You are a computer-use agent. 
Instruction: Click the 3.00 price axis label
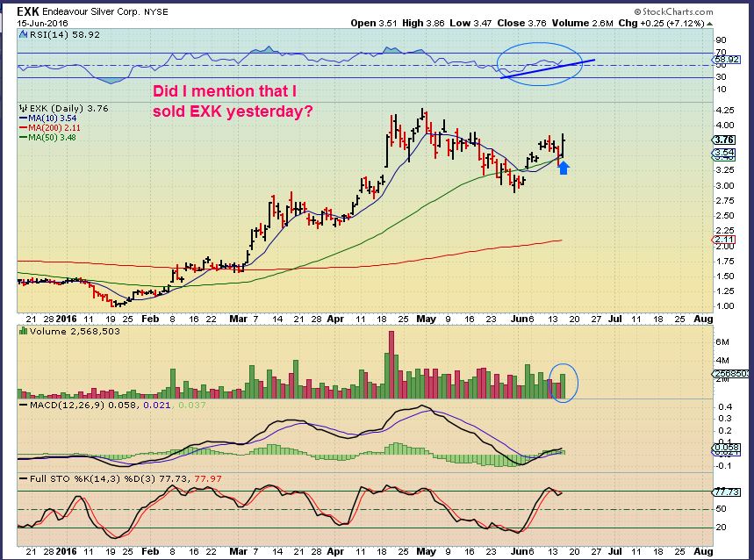(725, 185)
